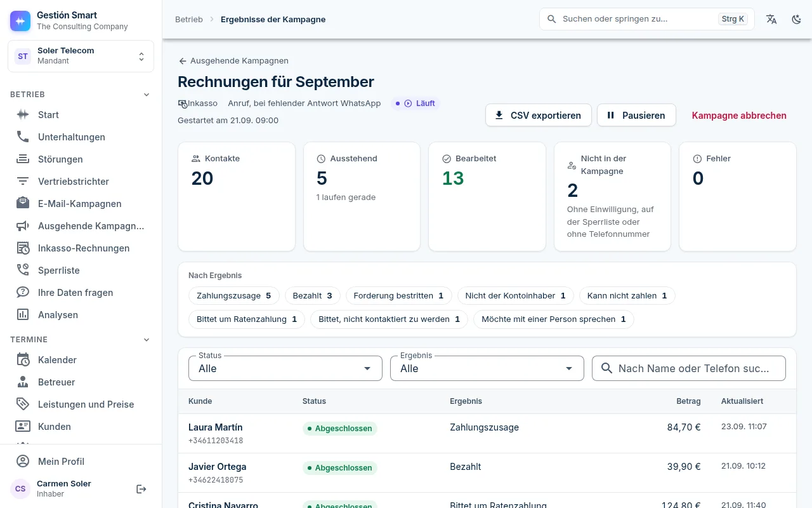Screen dimensions: 812x508
Task: Open the Javier Ortega customer row
Action: (x=487, y=473)
